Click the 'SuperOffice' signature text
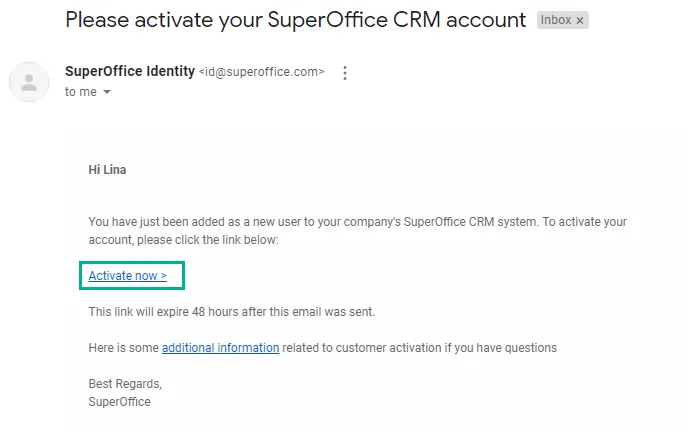688x438 pixels. coord(119,402)
